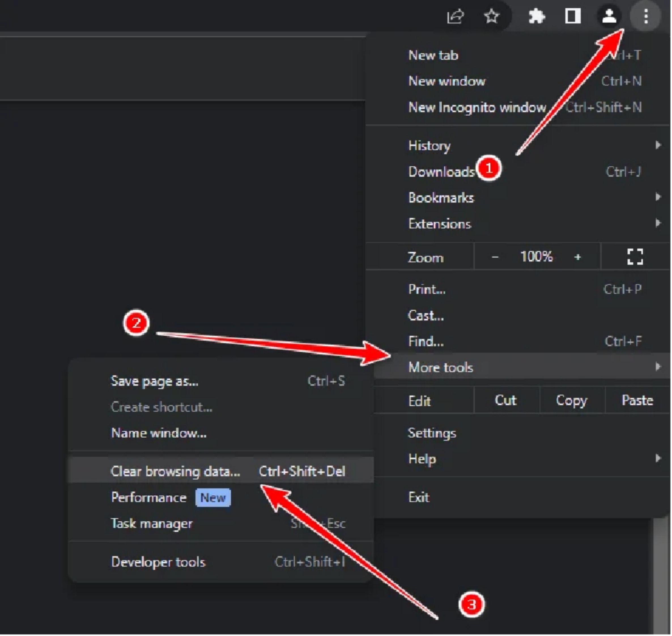Open Chrome Settings

[x=432, y=433]
